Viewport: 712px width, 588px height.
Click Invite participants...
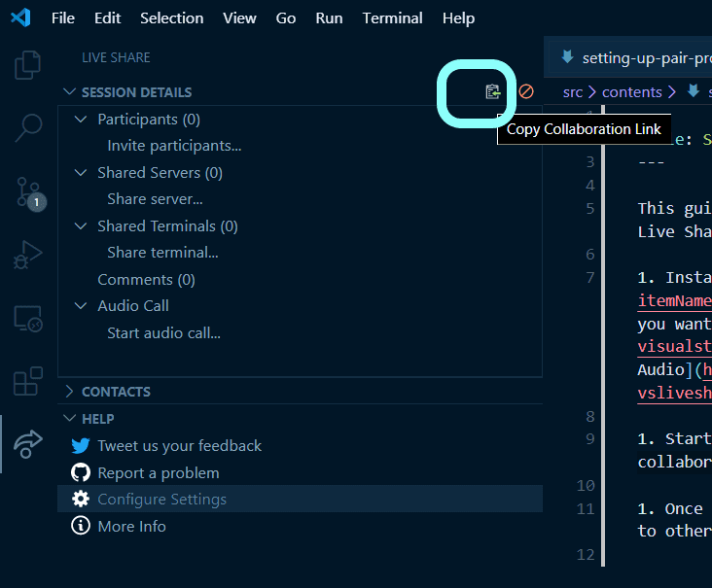tap(174, 146)
